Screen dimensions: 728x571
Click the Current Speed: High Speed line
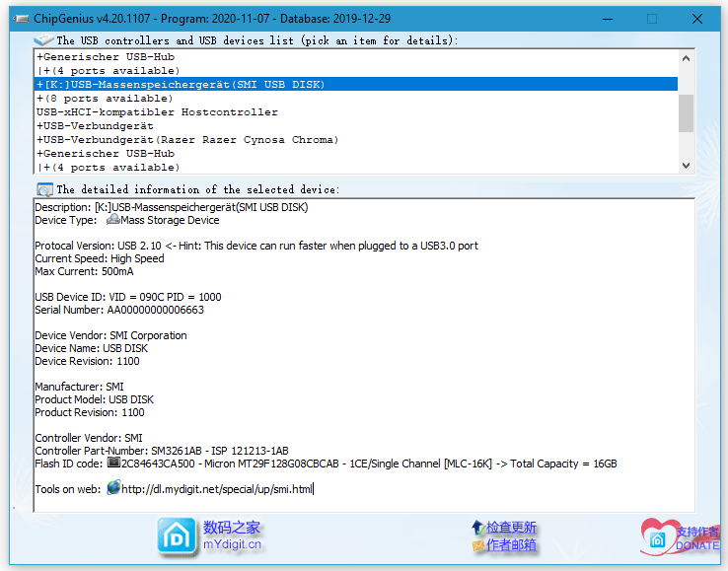(100, 258)
